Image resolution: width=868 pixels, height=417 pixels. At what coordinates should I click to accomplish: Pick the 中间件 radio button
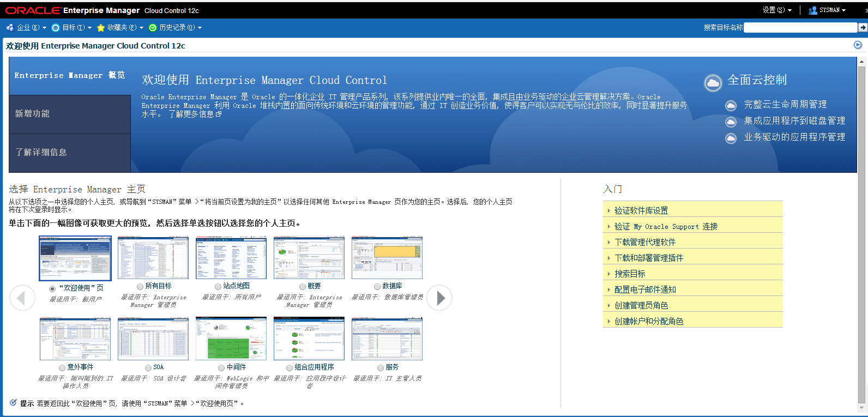point(221,368)
